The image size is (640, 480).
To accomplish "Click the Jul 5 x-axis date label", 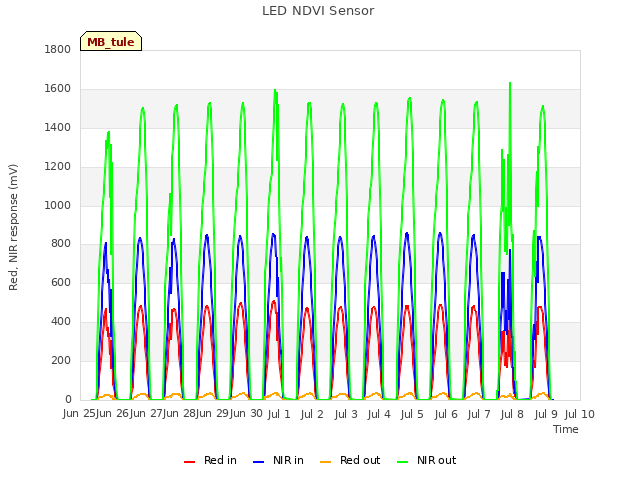I will coord(412,414).
